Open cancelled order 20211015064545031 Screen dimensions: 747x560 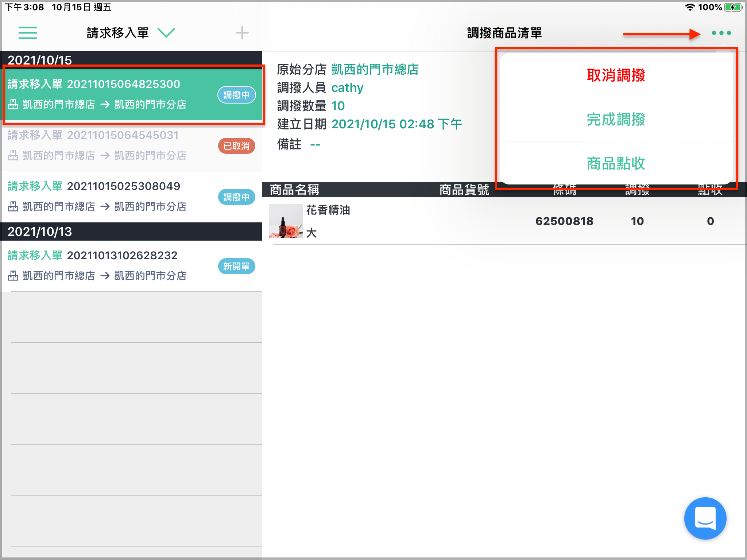(x=132, y=146)
